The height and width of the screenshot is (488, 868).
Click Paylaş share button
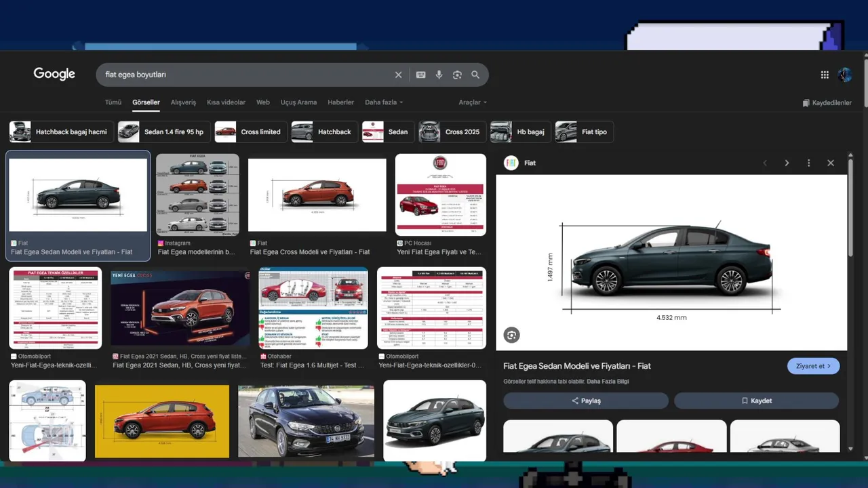(586, 401)
